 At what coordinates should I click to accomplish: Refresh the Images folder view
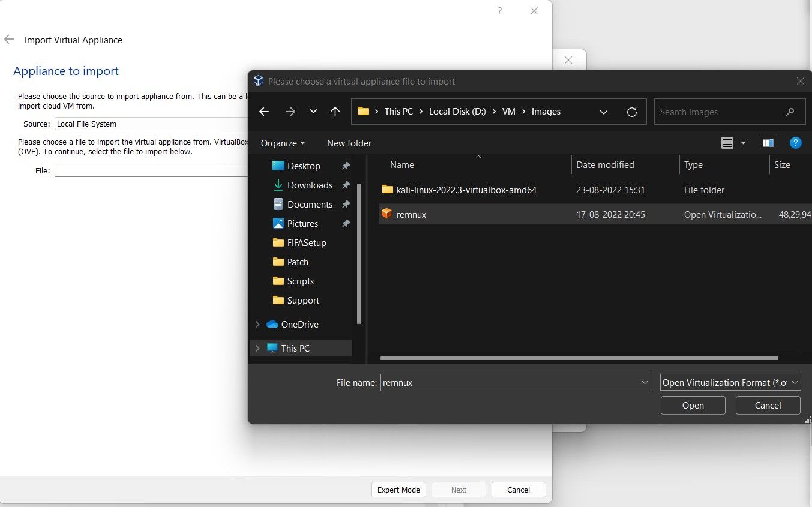tap(631, 112)
